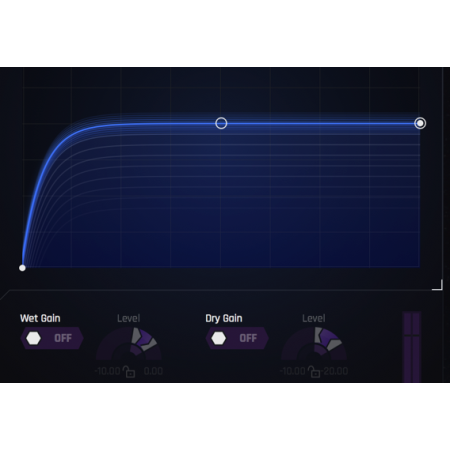
Task: Click the Dry Gain Level knob
Action: [314, 344]
